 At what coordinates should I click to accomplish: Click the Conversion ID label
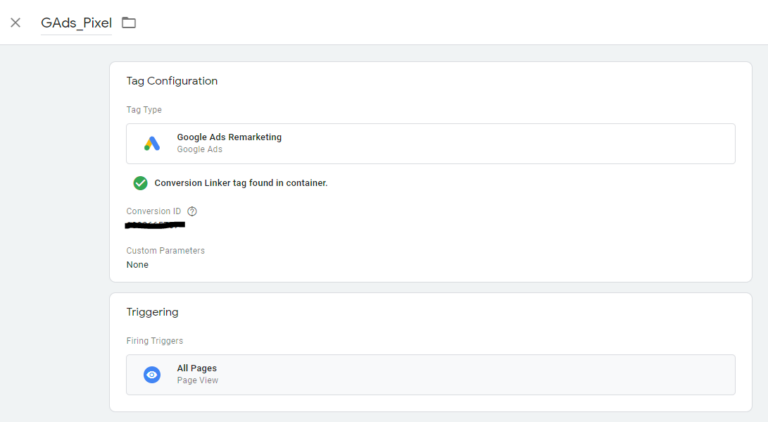coord(153,211)
